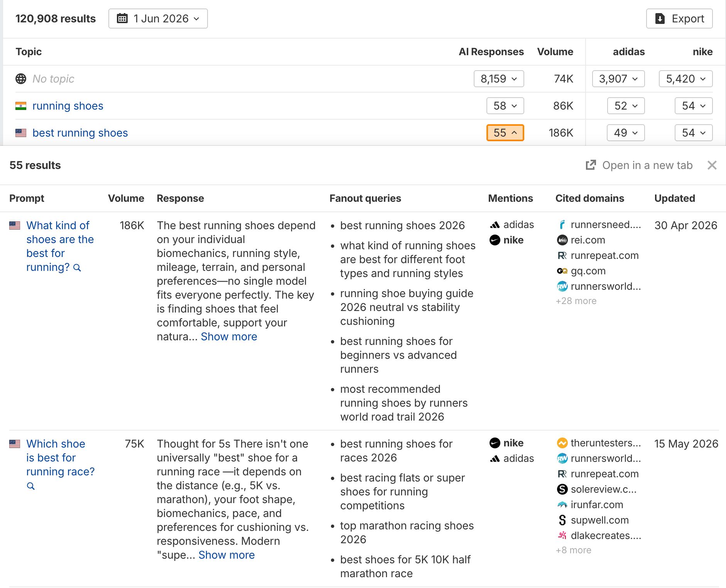Click the '+28 more' cited domains link
726x588 pixels.
coord(576,301)
